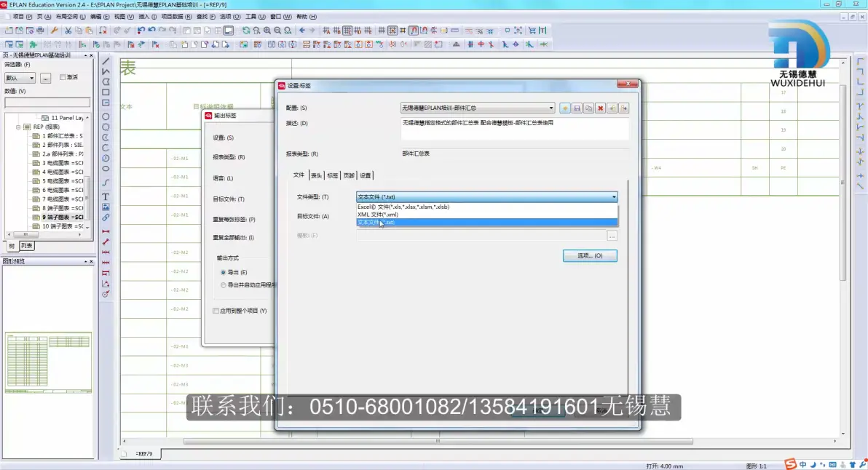This screenshot has height=470, width=868.
Task: Select the Spline curve tool
Action: 106,183
